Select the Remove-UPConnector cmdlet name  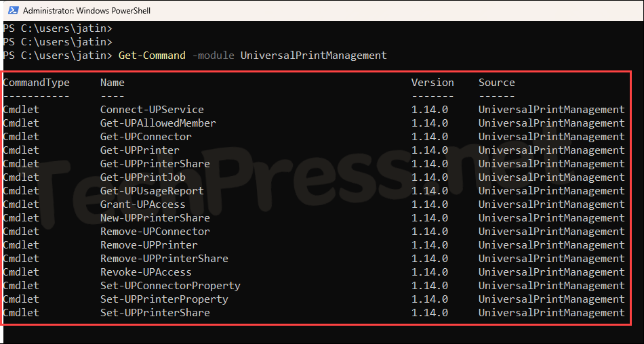[155, 232]
